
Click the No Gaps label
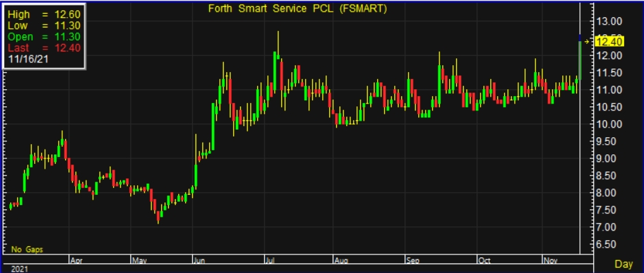(x=27, y=250)
